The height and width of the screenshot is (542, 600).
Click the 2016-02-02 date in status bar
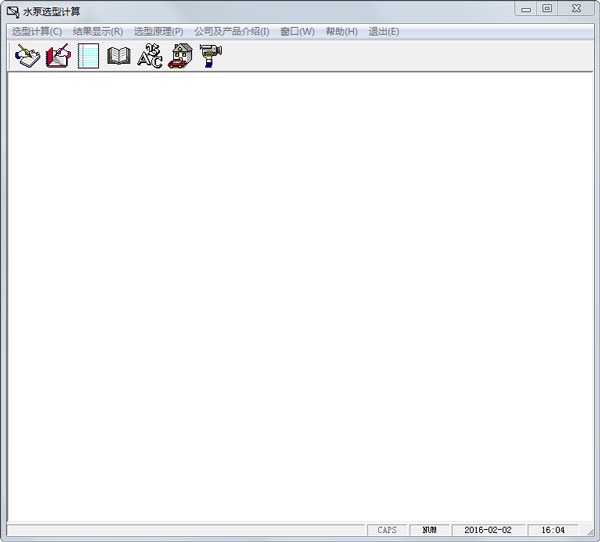(x=488, y=530)
